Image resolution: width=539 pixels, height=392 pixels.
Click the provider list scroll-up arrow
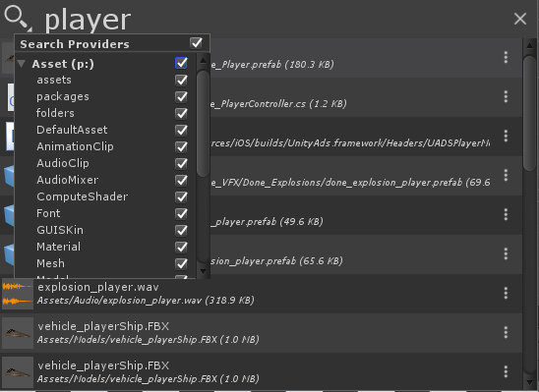coord(203,60)
